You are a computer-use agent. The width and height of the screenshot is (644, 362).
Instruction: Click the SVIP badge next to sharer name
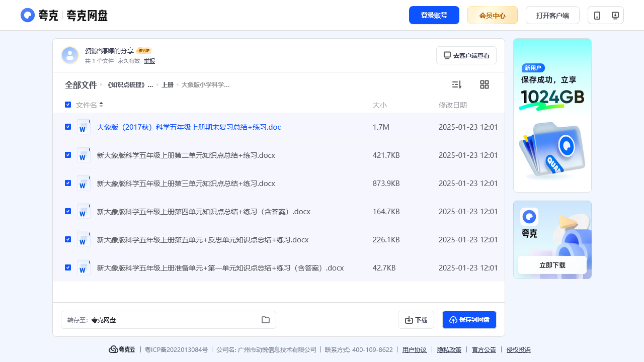coord(144,51)
